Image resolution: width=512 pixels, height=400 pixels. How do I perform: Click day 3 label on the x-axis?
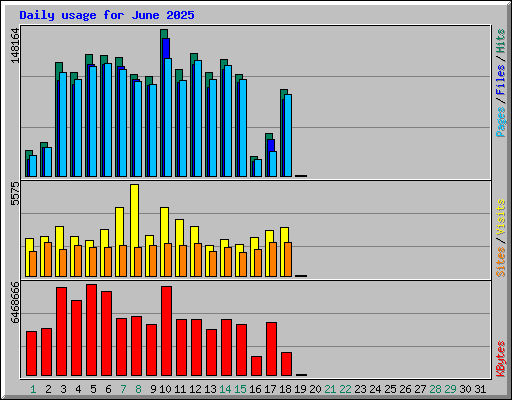pyautogui.click(x=63, y=389)
